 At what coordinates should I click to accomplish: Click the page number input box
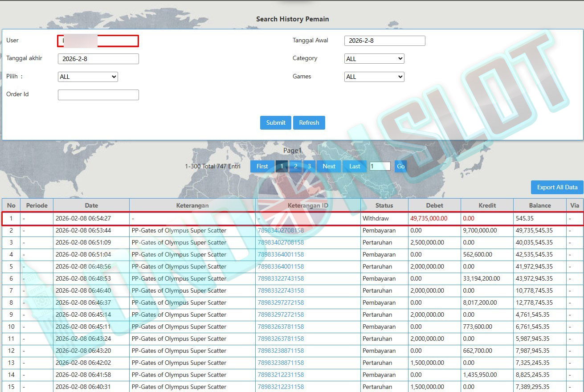click(x=380, y=166)
